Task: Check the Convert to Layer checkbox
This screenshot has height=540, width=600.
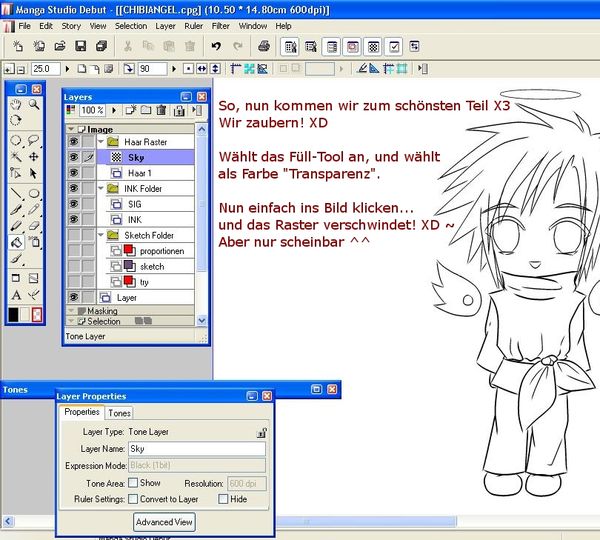Action: tap(133, 499)
